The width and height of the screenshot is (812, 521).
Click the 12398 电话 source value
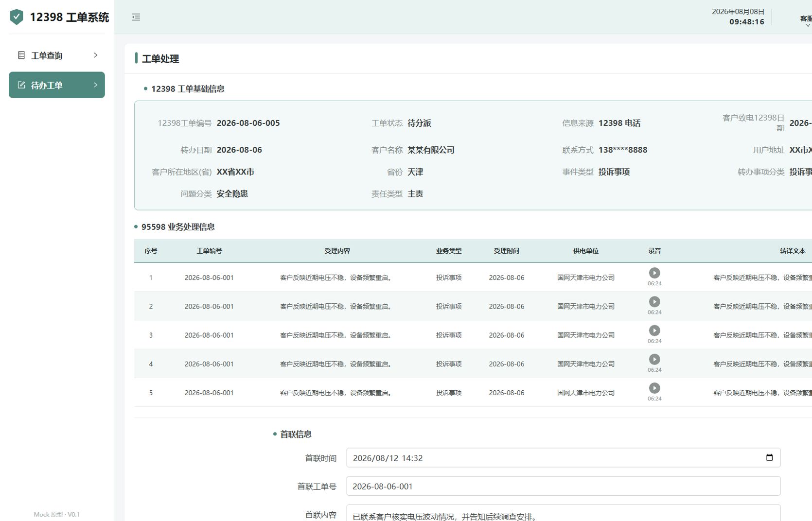[x=619, y=123]
